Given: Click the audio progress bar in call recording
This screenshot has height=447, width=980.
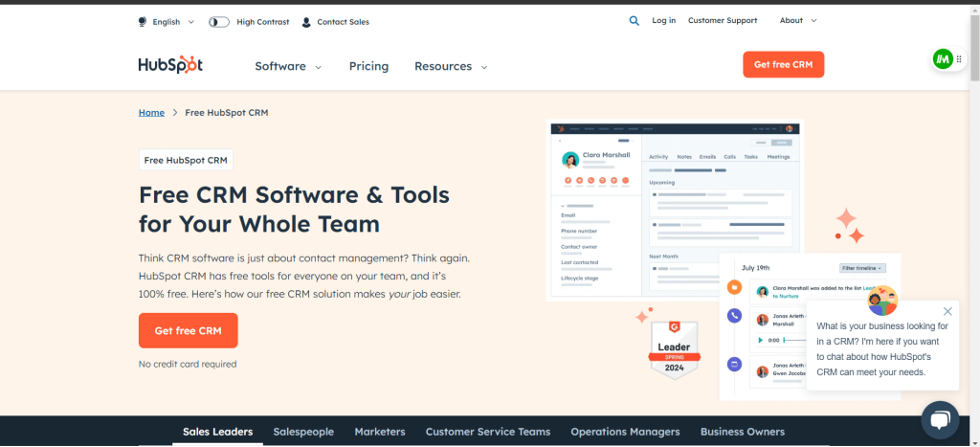Looking at the screenshot, I should pyautogui.click(x=793, y=340).
